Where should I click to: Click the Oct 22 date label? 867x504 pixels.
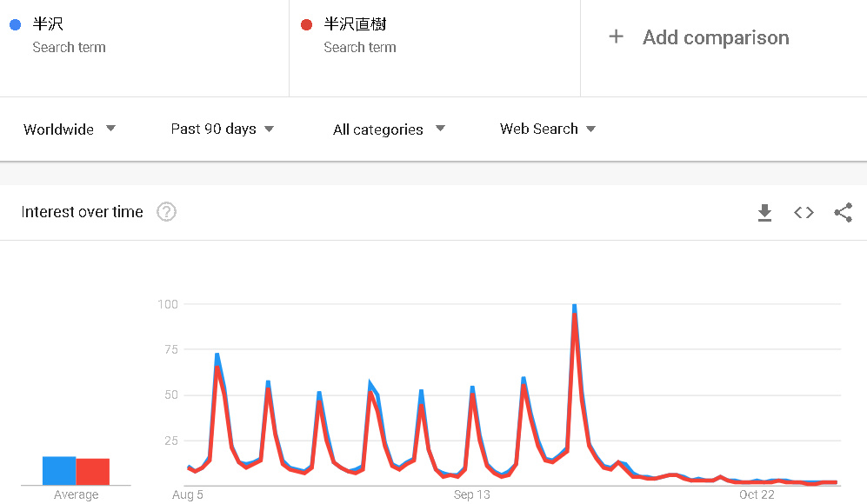tap(757, 494)
